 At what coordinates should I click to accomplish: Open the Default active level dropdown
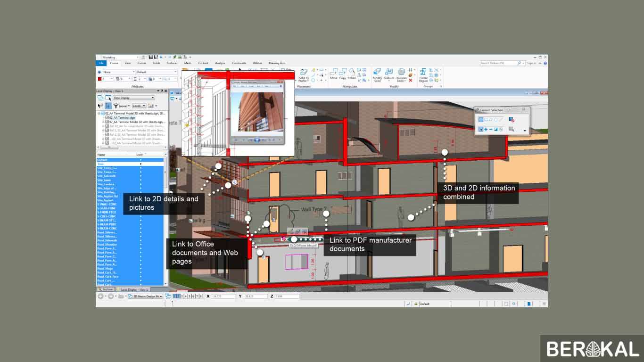coord(175,72)
